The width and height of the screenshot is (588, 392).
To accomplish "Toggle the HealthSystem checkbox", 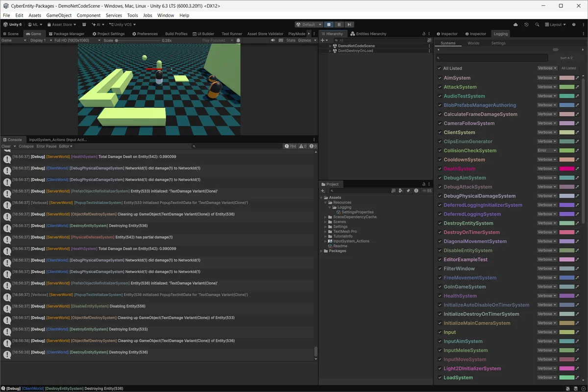I will 440,295.
